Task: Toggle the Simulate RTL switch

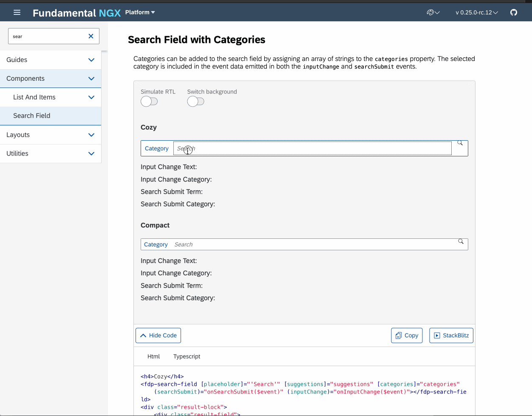Action: click(x=149, y=101)
